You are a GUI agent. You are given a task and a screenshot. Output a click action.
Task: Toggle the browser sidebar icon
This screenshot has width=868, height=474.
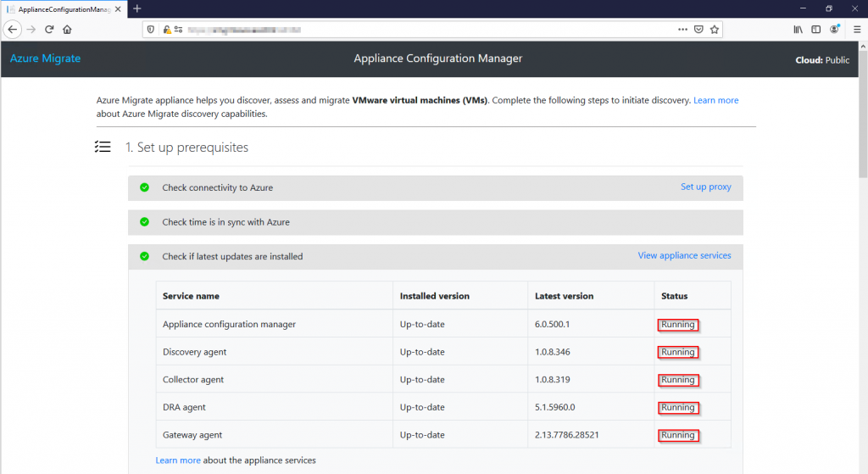click(x=816, y=30)
